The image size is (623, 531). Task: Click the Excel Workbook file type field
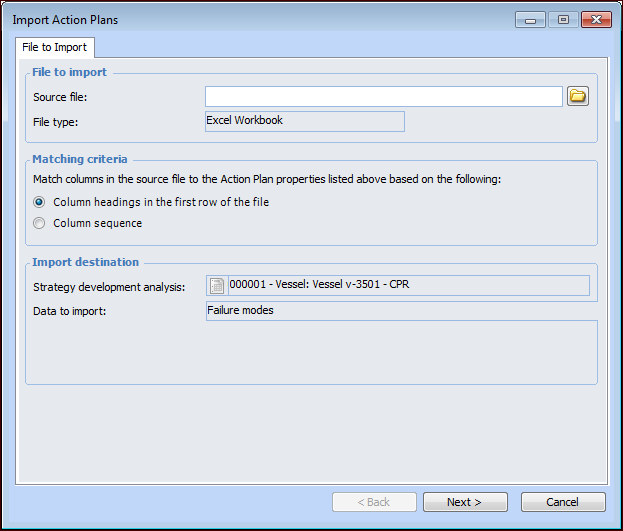[x=305, y=121]
